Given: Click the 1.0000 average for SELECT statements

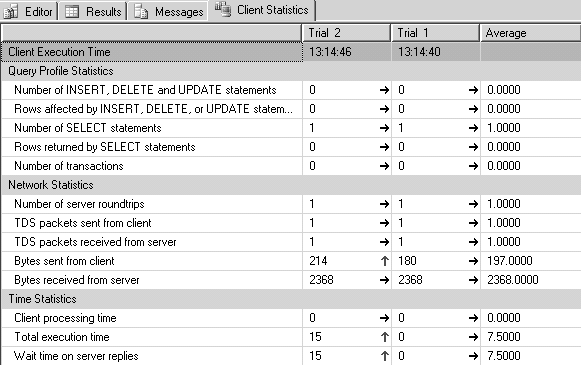Looking at the screenshot, I should point(504,128).
